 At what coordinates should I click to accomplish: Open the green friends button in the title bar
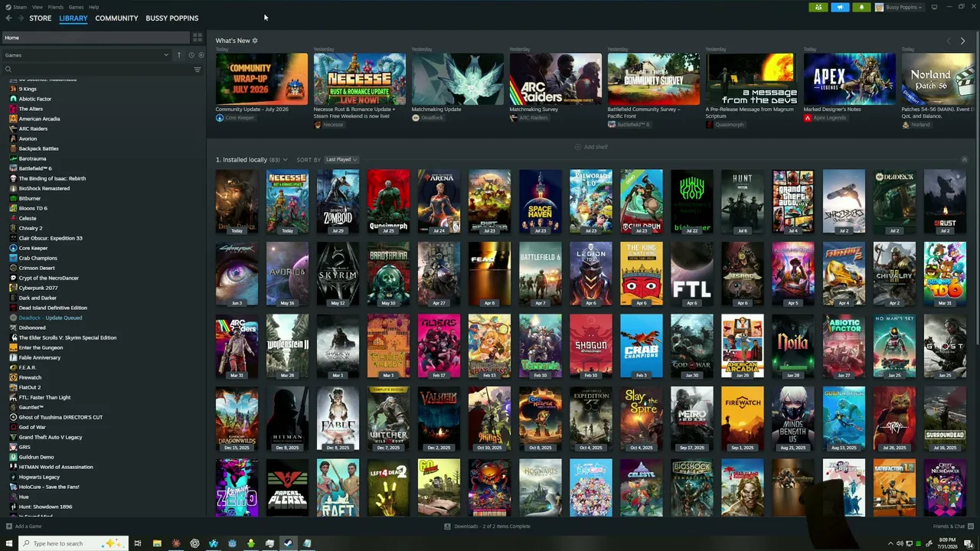click(x=818, y=7)
